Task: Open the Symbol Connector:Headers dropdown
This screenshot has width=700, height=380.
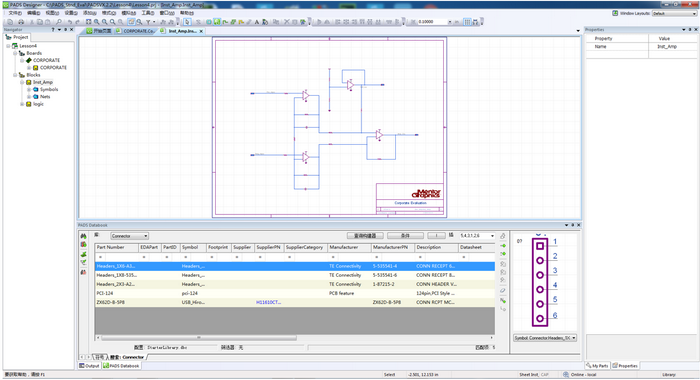Action: click(574, 338)
